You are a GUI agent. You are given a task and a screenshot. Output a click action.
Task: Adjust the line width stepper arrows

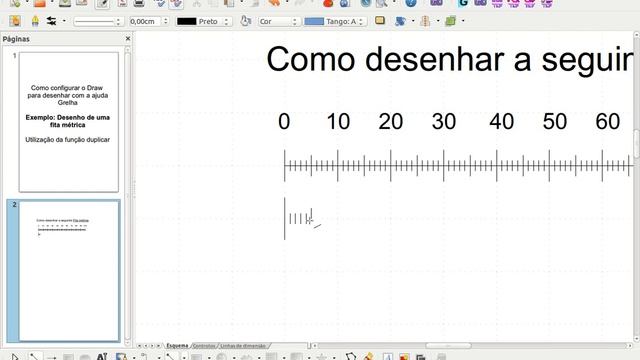(x=165, y=21)
